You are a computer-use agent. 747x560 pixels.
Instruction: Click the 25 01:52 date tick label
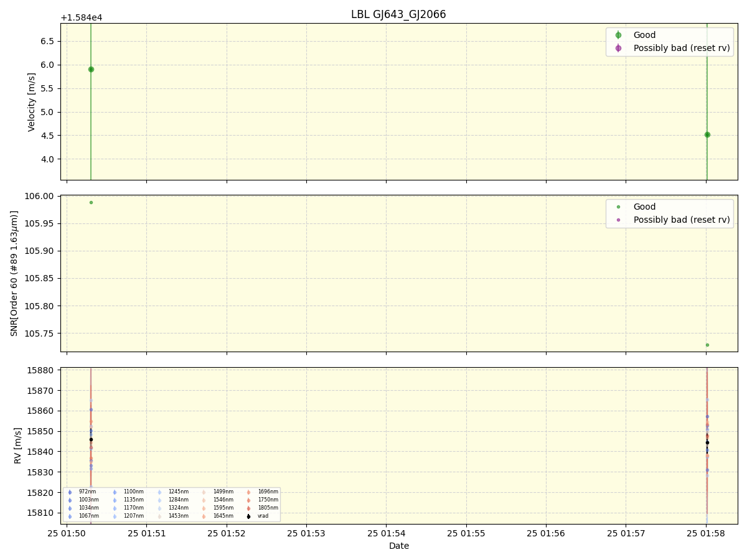pyautogui.click(x=227, y=533)
